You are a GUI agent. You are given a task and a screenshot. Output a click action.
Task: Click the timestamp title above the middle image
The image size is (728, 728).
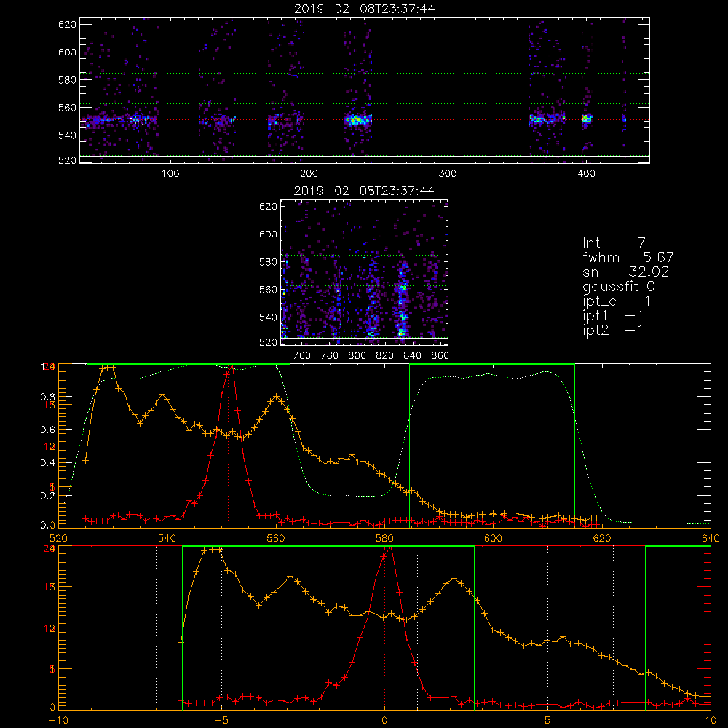tap(364, 191)
